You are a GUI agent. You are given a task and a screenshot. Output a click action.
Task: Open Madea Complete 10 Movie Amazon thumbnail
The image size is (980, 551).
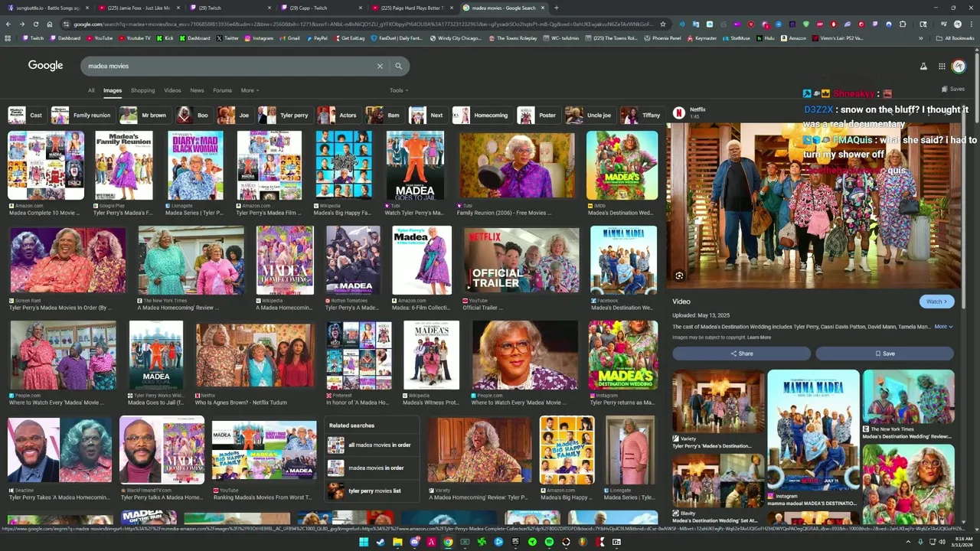pos(46,165)
